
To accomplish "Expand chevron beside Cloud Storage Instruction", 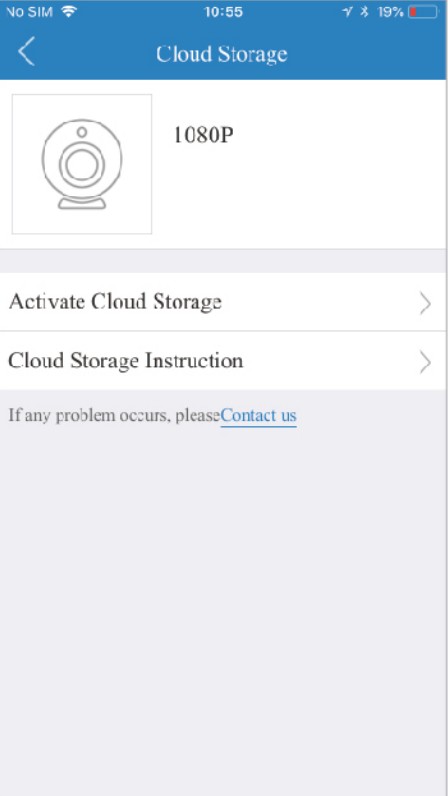I will tap(425, 362).
